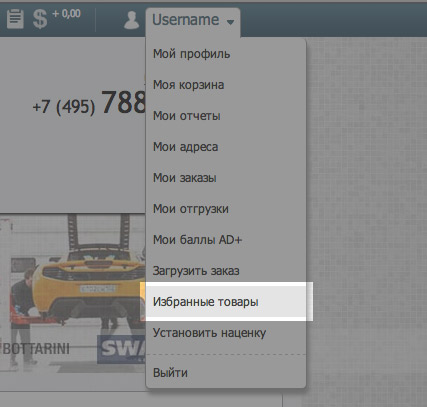The width and height of the screenshot is (427, 407).
Task: Collapse the Username dropdown menu
Action: click(193, 20)
